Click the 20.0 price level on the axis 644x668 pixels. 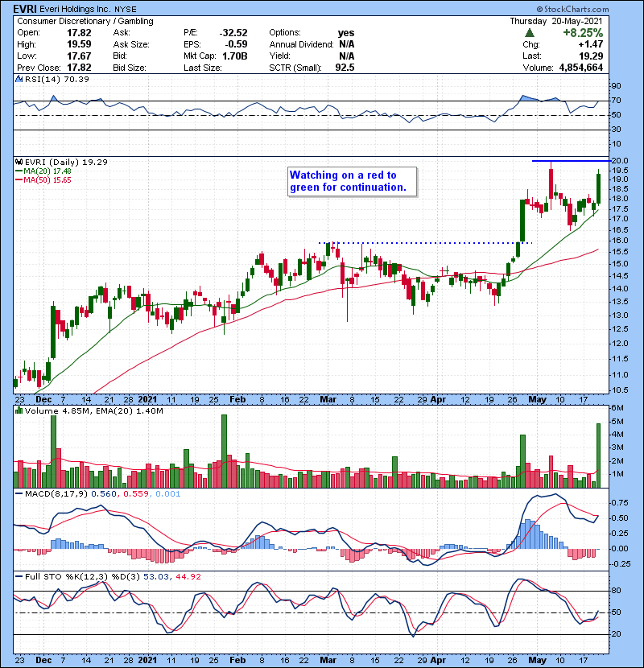pos(620,161)
